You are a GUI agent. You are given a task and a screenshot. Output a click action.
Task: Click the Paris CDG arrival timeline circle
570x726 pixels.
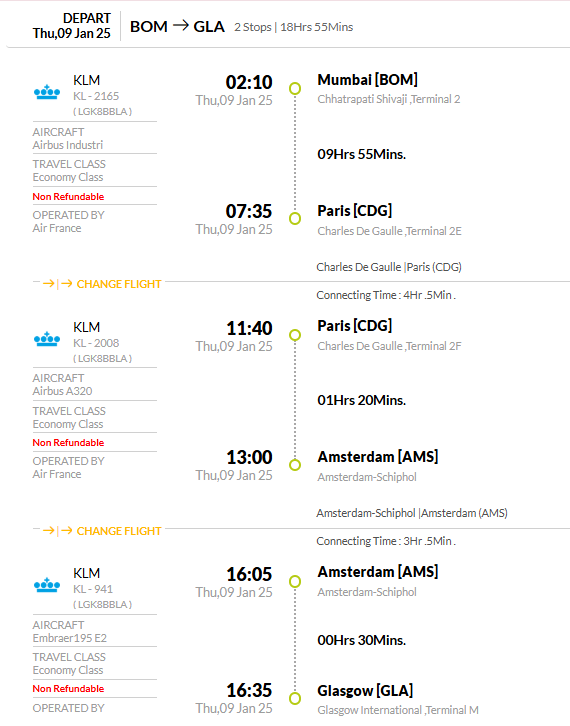[295, 218]
